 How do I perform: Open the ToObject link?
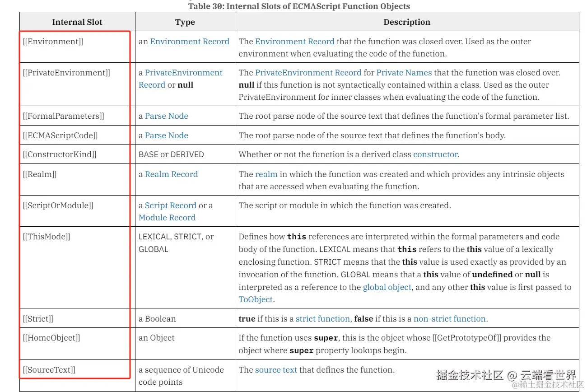tap(256, 299)
